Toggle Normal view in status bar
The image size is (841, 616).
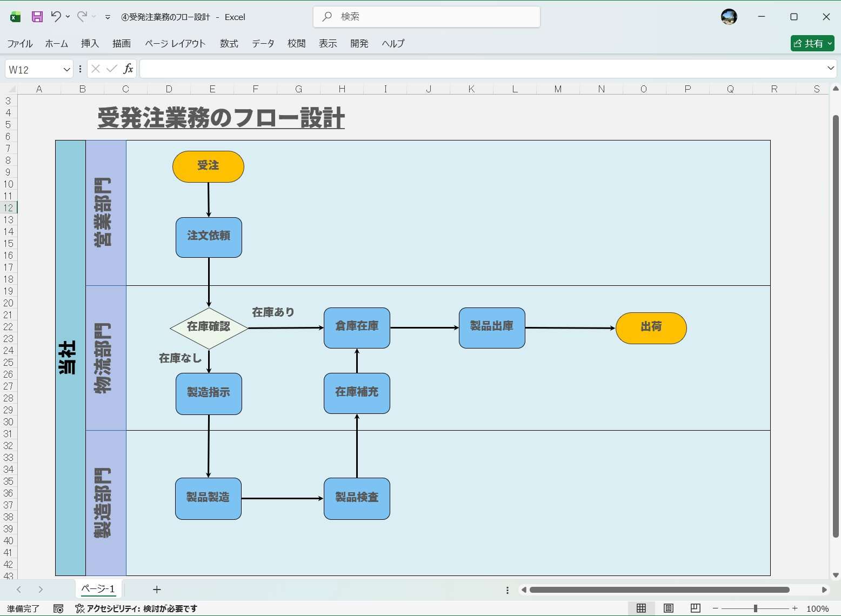642,608
